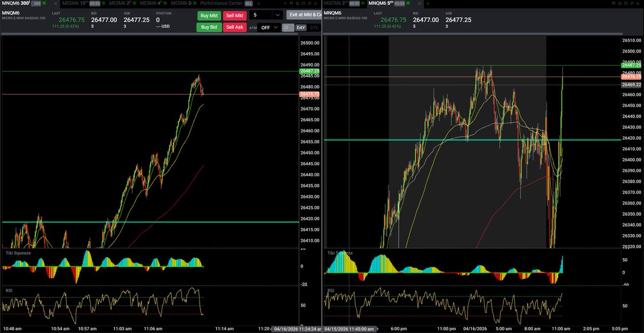Screen dimensions: 644x333
Task: Click left chart time label 04/16/2026 11:24:24 am
Action: [297, 328]
